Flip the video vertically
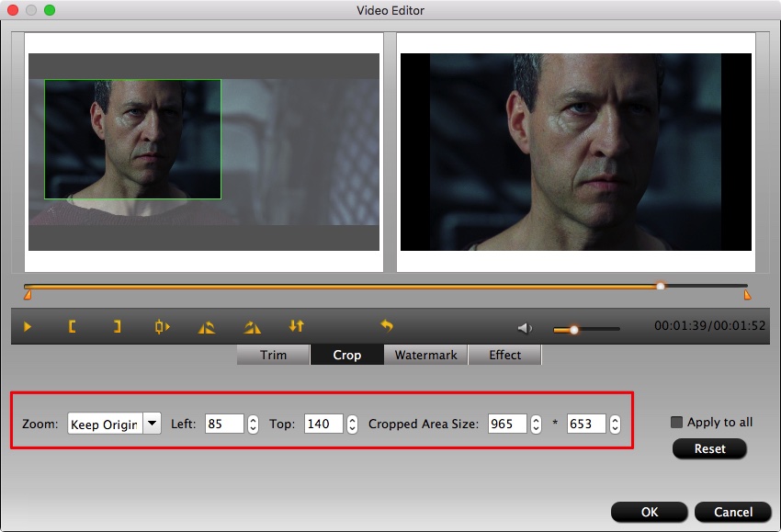This screenshot has width=781, height=532. pos(252,326)
